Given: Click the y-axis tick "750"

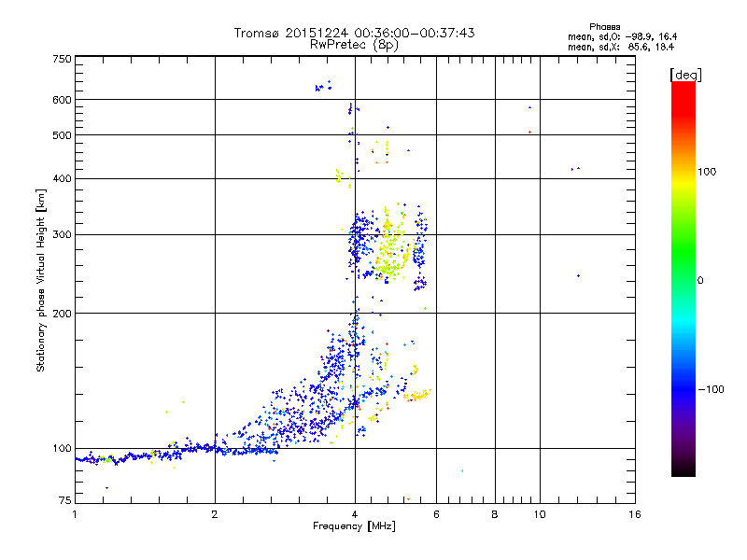Looking at the screenshot, I should (63, 59).
